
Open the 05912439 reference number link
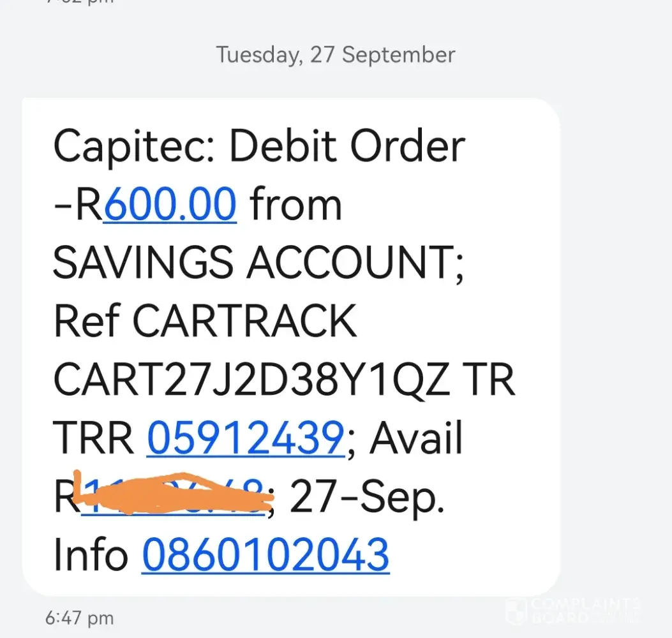click(x=246, y=438)
